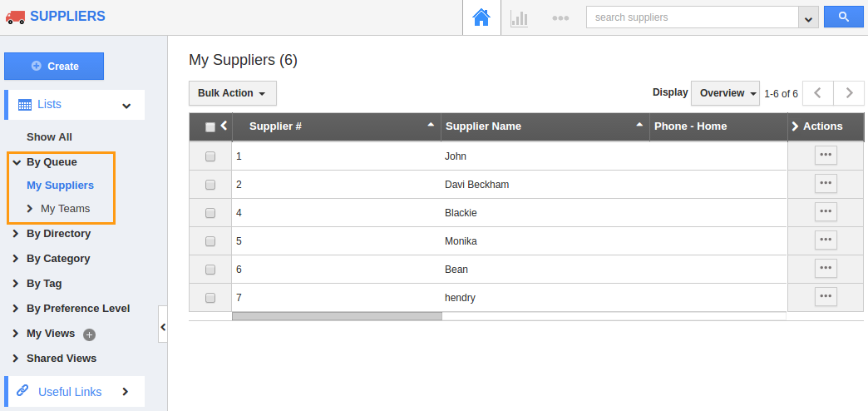Open actions menu for supplier John
Image resolution: width=868 pixels, height=411 pixels.
[x=826, y=156]
